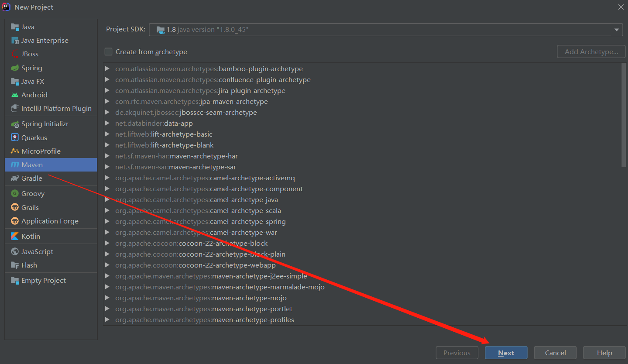Select camel-archetype-component row text
Screen dimensions: 628x364
(209, 189)
